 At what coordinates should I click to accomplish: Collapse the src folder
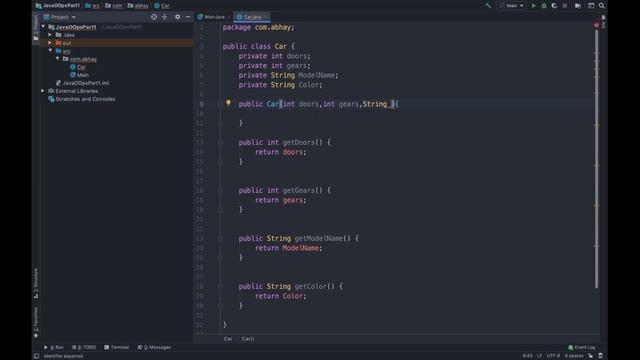pyautogui.click(x=50, y=51)
